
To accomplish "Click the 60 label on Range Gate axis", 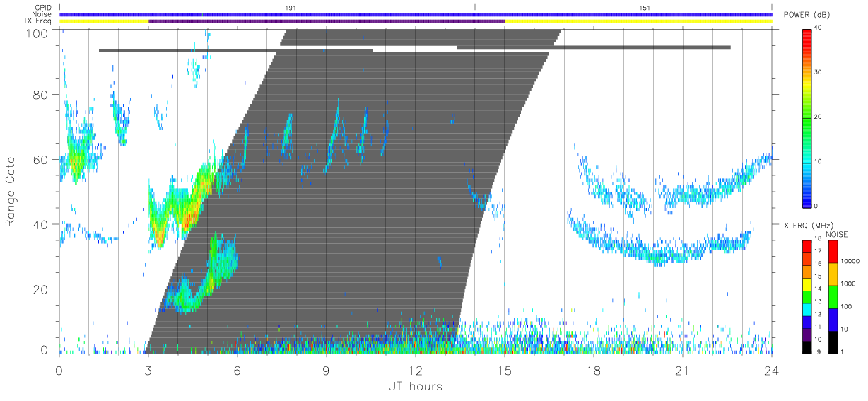I will 40,159.
